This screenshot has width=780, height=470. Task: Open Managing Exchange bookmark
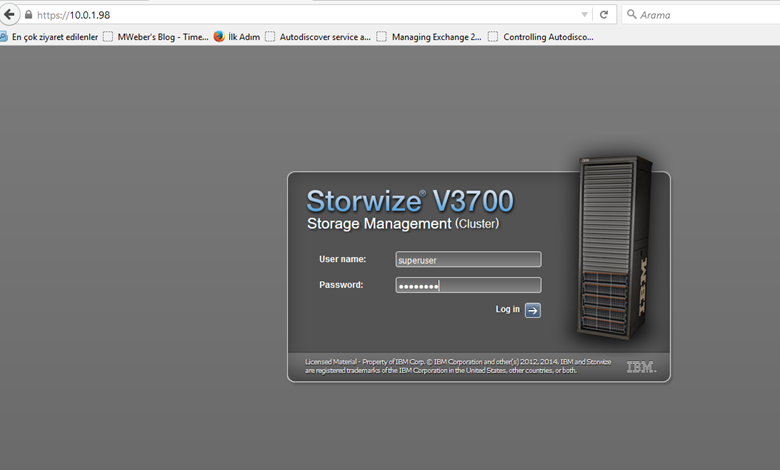click(x=429, y=37)
